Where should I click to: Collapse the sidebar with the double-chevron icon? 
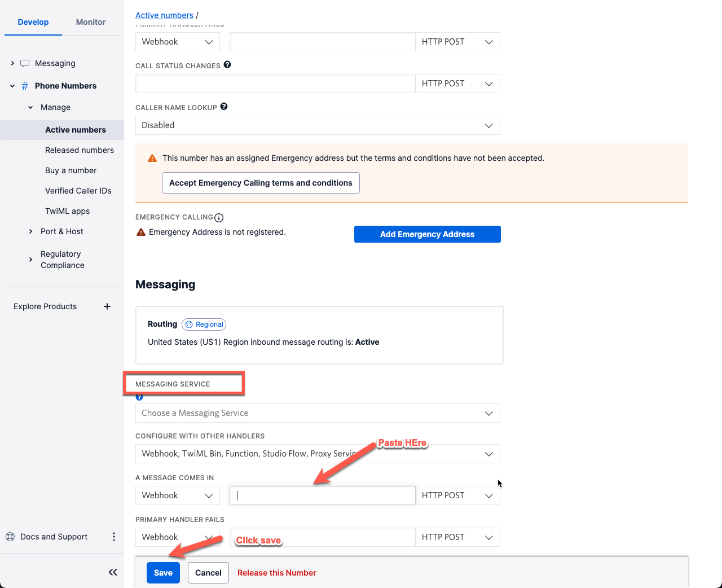click(113, 572)
